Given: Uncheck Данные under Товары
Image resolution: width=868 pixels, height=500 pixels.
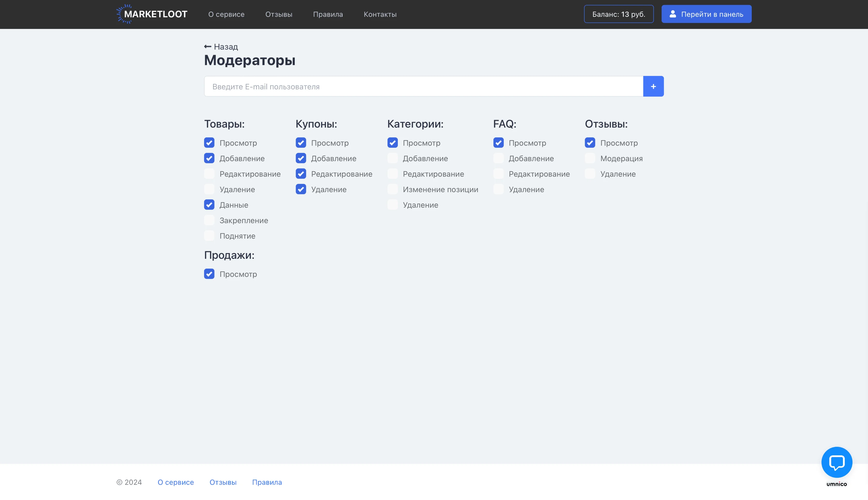Looking at the screenshot, I should click(209, 205).
